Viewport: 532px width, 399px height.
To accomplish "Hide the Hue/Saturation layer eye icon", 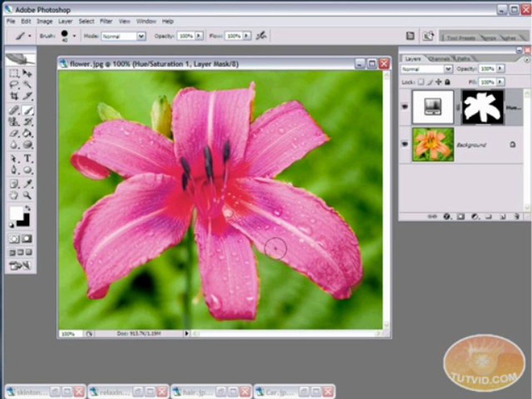I will pos(405,107).
